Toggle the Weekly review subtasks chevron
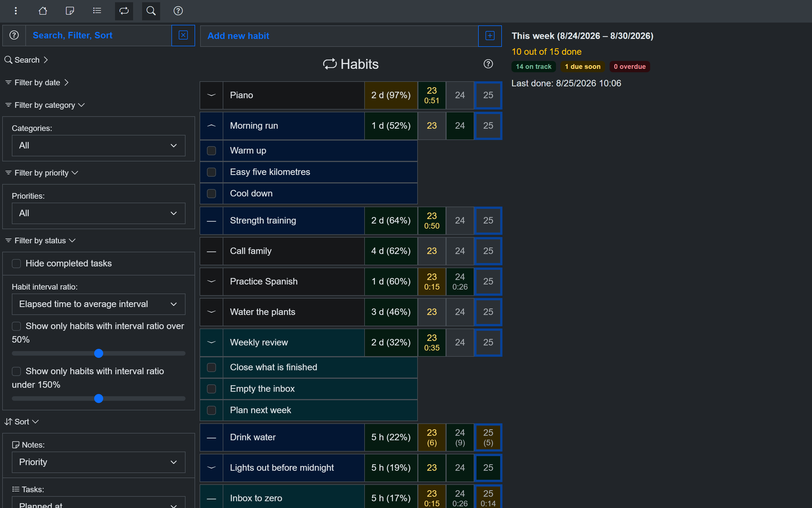The image size is (812, 508). (x=211, y=342)
